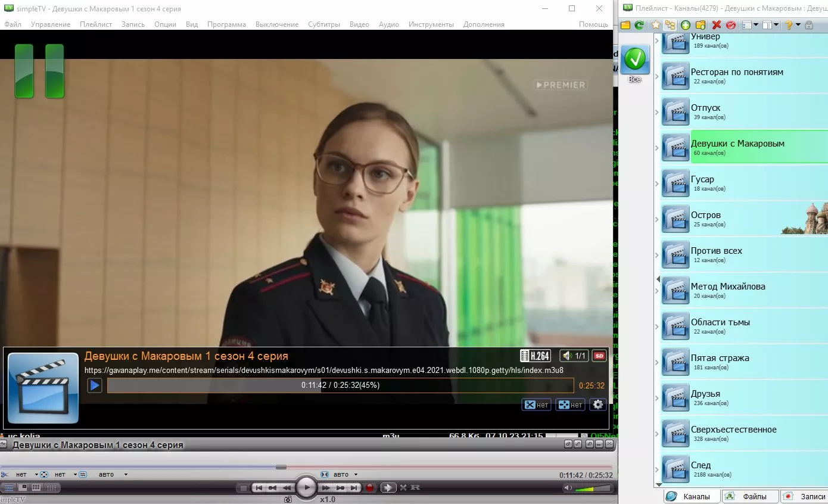
Task: Fast forward with double-right arrow button
Action: tap(326, 488)
